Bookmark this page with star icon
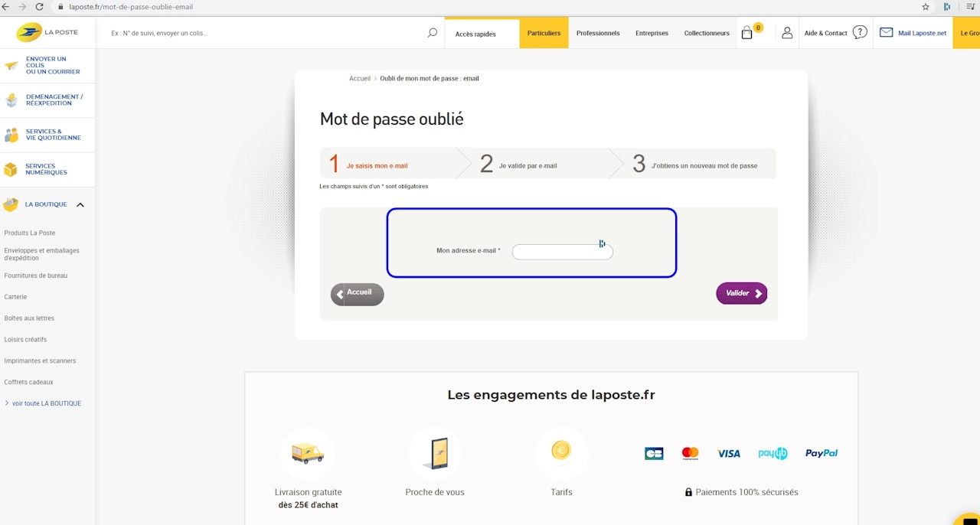This screenshot has width=980, height=525. (926, 7)
